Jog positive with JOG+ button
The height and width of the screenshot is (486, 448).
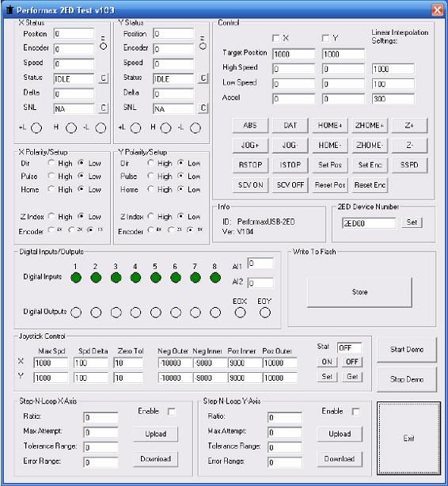point(250,146)
